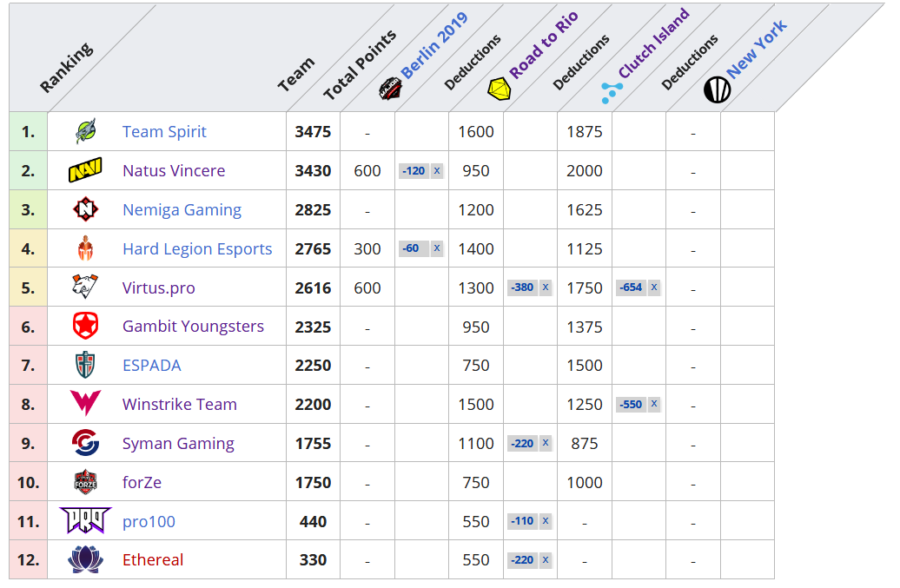Click the Road to Rio yellow gem icon

[x=500, y=89]
